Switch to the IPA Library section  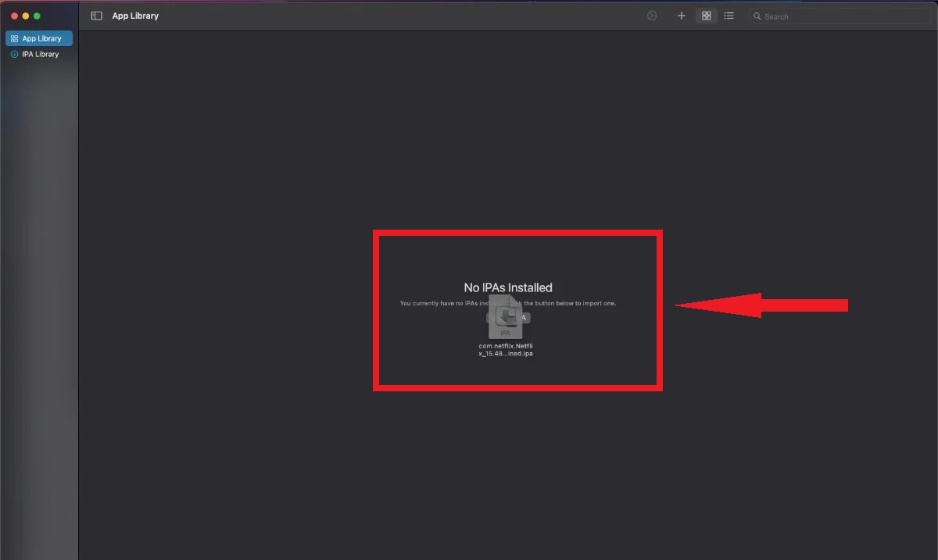pos(38,53)
